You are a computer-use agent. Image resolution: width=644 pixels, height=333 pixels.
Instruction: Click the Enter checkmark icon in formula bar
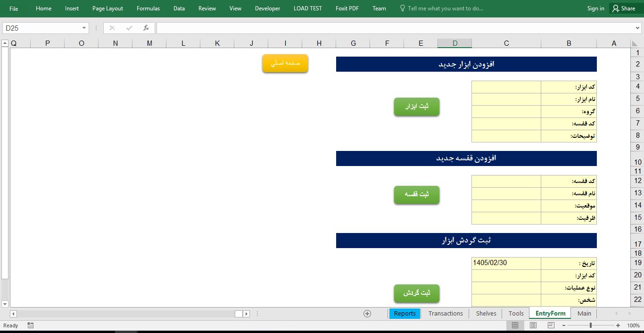tap(129, 28)
